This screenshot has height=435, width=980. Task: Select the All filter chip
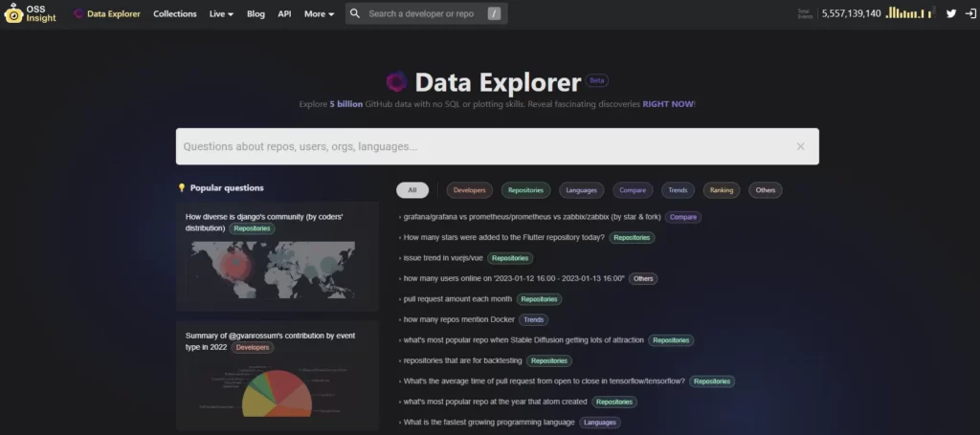coord(412,190)
